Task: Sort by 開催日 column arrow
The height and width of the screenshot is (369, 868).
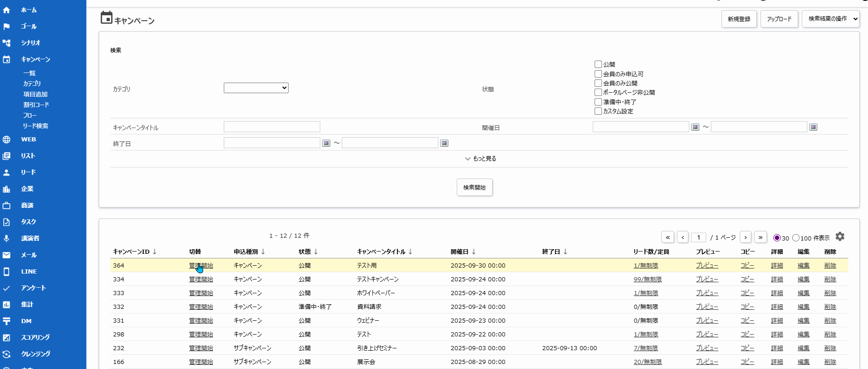Action: click(x=474, y=252)
